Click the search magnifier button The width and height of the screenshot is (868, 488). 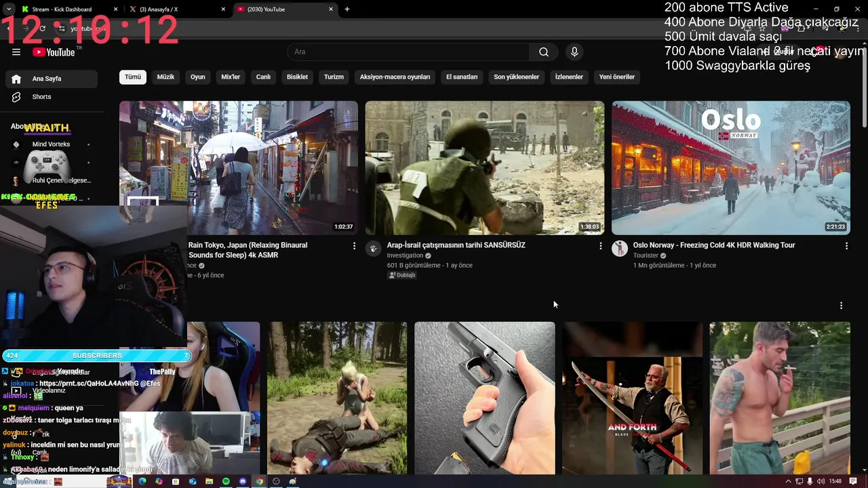544,52
